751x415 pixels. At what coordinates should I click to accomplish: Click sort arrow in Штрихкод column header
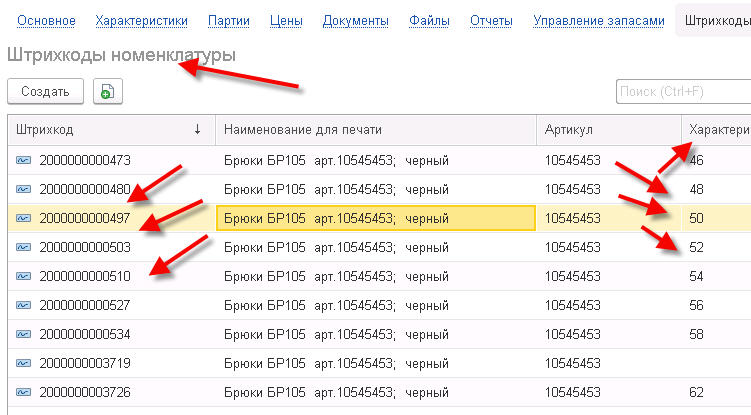click(197, 129)
